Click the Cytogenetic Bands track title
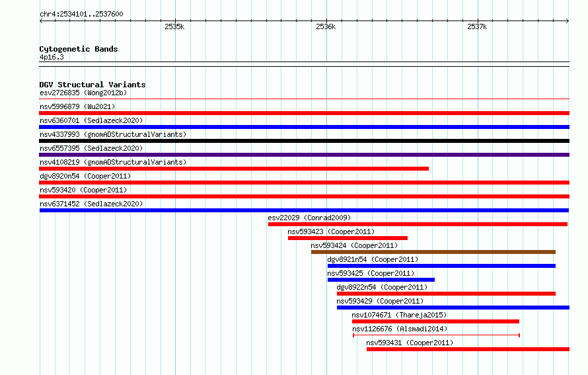The image size is (588, 375). pyautogui.click(x=79, y=49)
